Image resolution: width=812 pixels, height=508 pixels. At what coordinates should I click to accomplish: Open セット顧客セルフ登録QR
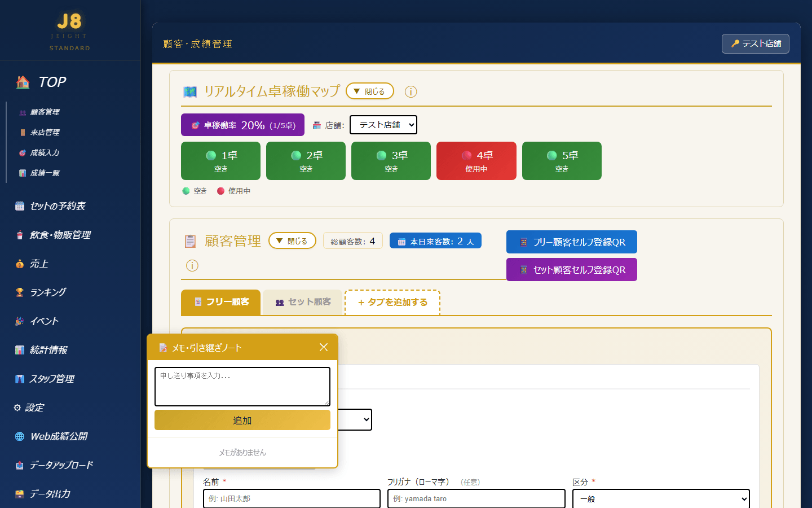[x=572, y=270]
